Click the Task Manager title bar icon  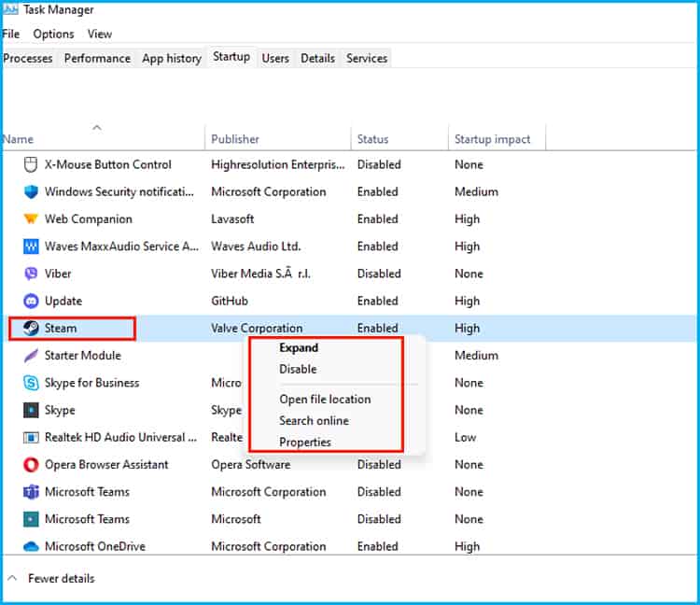(10, 9)
